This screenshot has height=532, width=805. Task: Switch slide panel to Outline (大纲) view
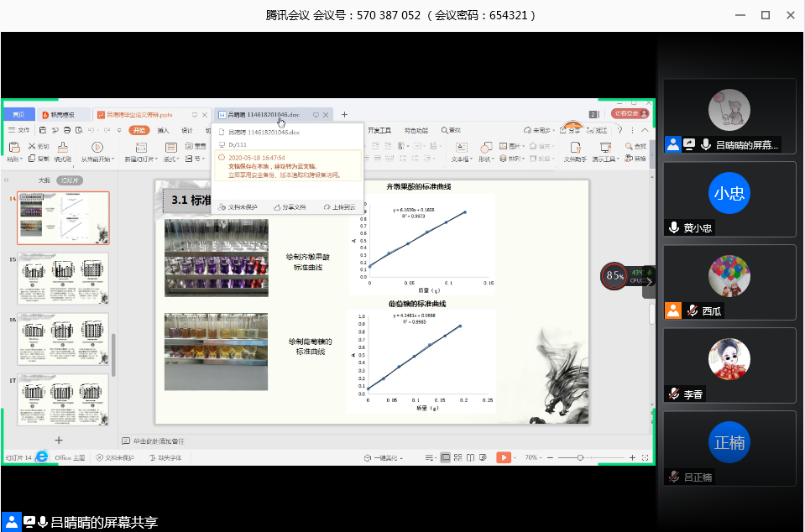click(x=44, y=180)
